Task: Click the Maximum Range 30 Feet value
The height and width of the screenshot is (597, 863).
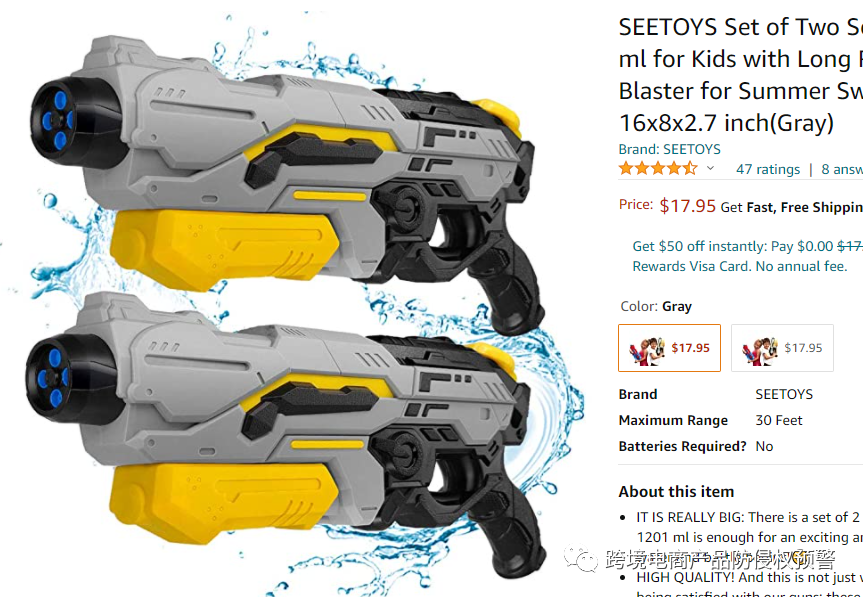Action: tap(779, 420)
